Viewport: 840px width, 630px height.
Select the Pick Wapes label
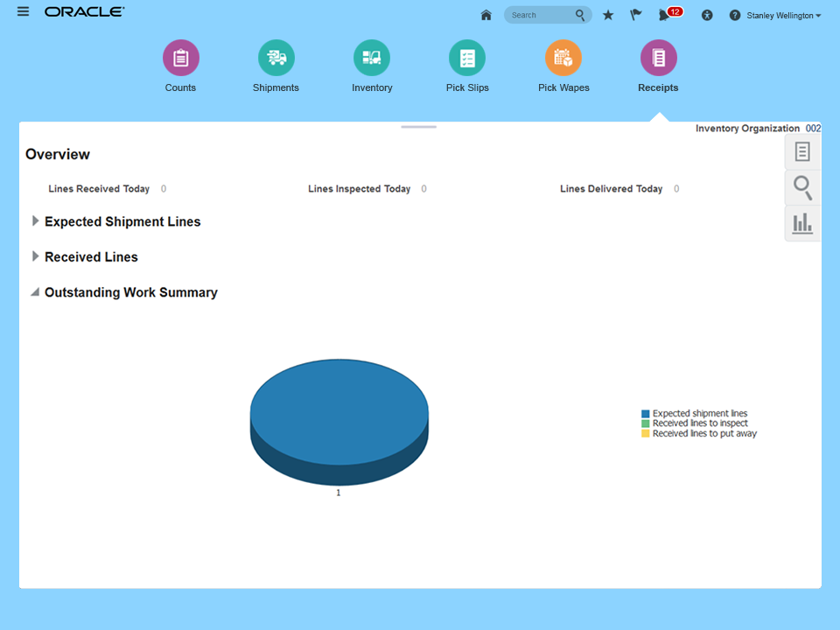coord(563,87)
